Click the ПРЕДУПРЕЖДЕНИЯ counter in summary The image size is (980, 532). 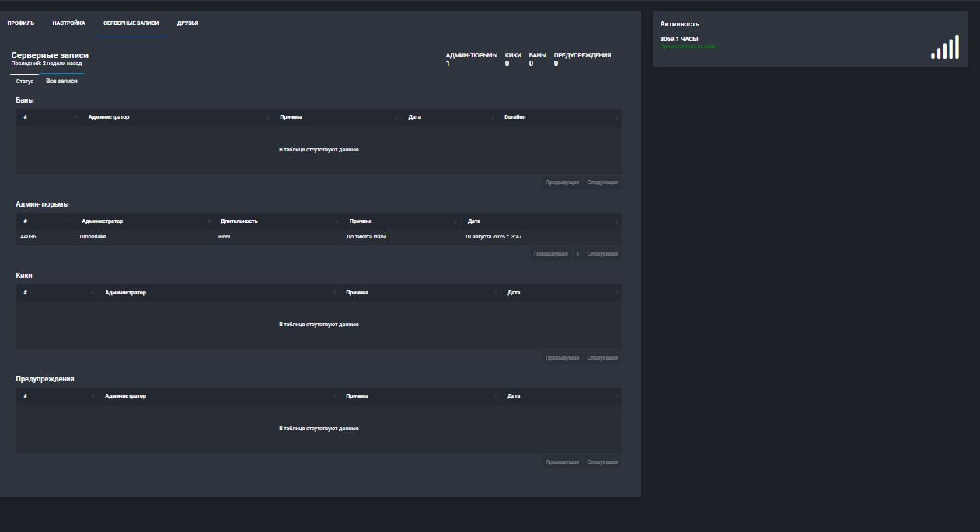coord(582,59)
